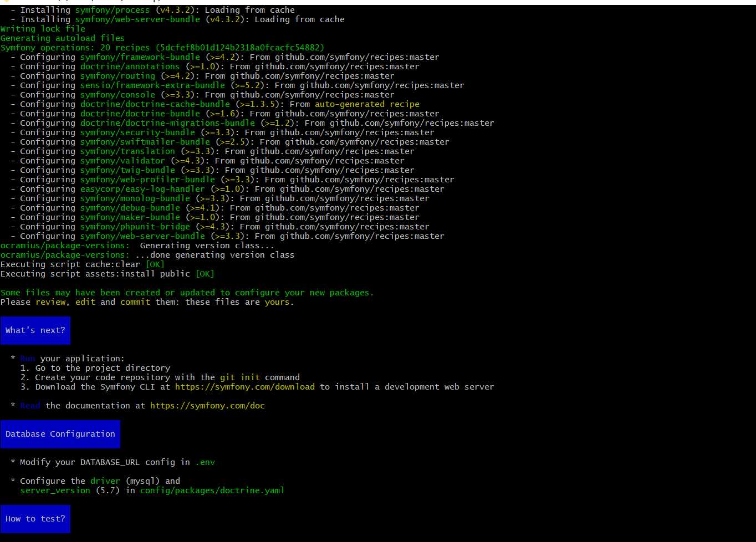
Task: Click symfony/process in Installing line
Action: (113, 10)
